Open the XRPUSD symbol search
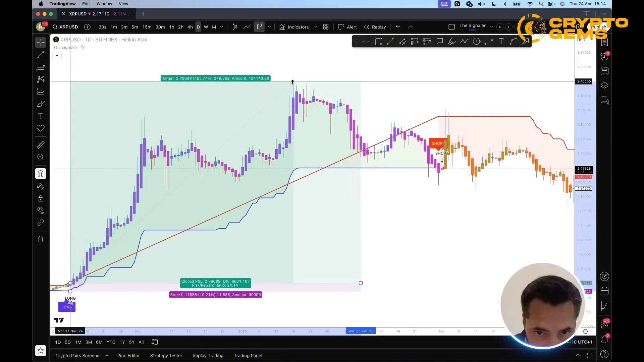 65,27
